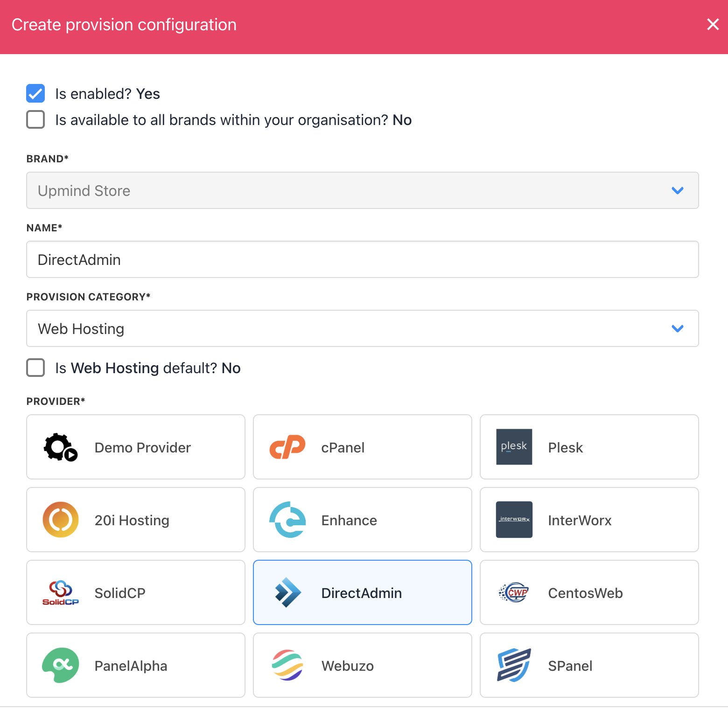Screen dimensions: 728x709
Task: Expand the Provision Category dropdown
Action: click(363, 328)
